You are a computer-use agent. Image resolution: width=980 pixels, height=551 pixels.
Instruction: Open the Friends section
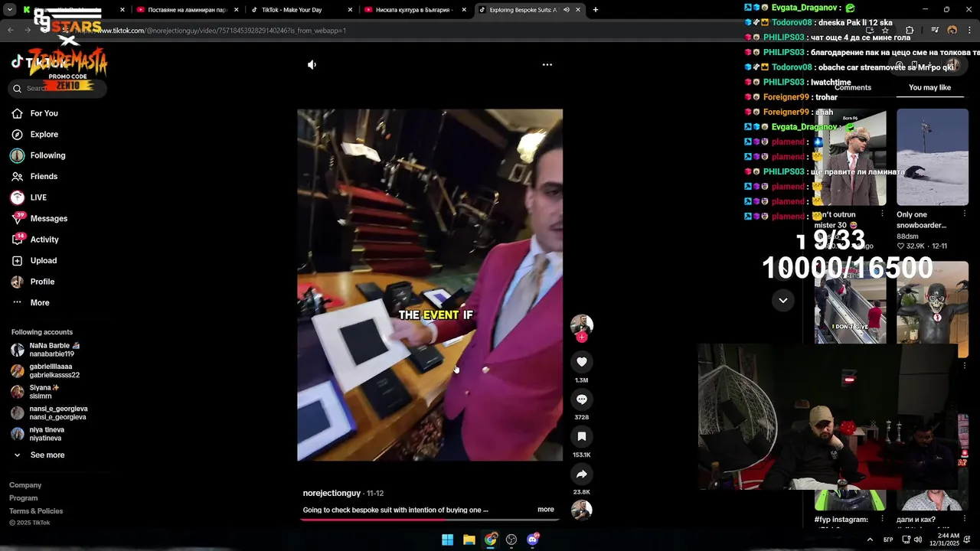[34, 176]
